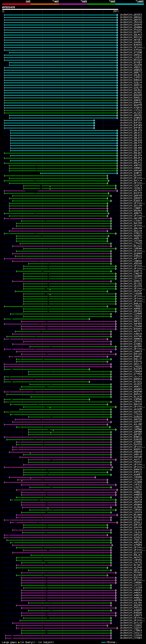Click the purple ~60% identity legend segment

click(x=73, y=4)
